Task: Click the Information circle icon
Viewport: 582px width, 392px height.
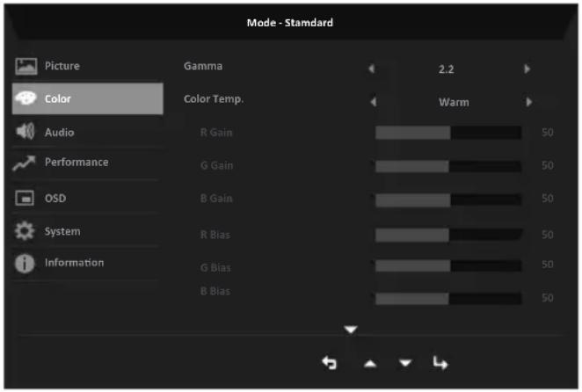Action: (25, 264)
